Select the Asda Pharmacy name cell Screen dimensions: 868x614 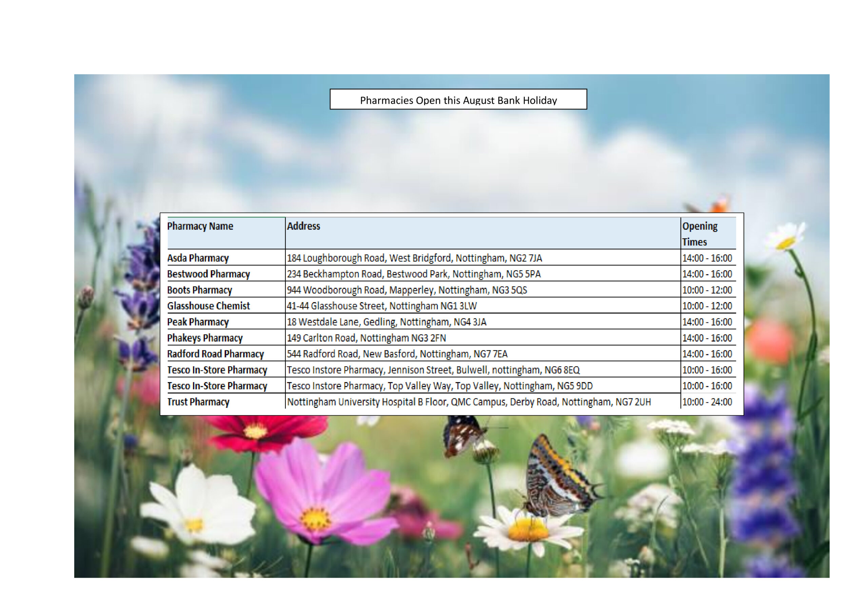(198, 258)
